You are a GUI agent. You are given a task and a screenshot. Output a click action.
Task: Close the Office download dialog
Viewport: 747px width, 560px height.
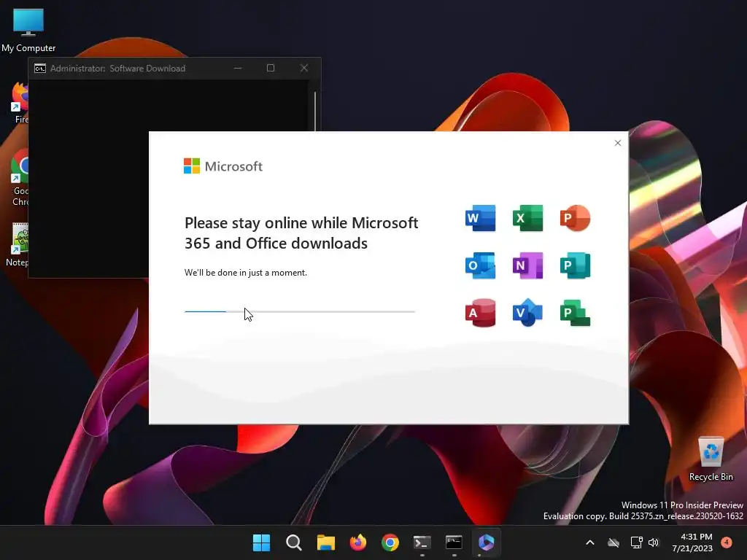618,143
